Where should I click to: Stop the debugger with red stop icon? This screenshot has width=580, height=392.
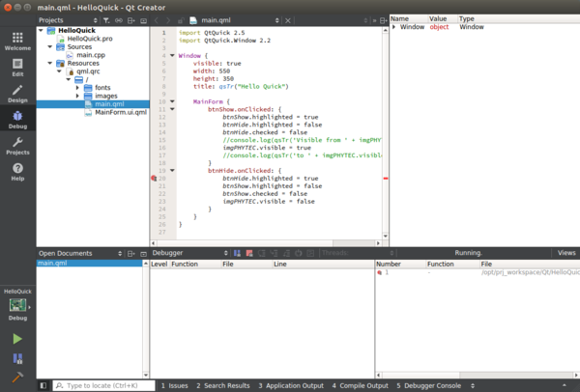coord(249,253)
